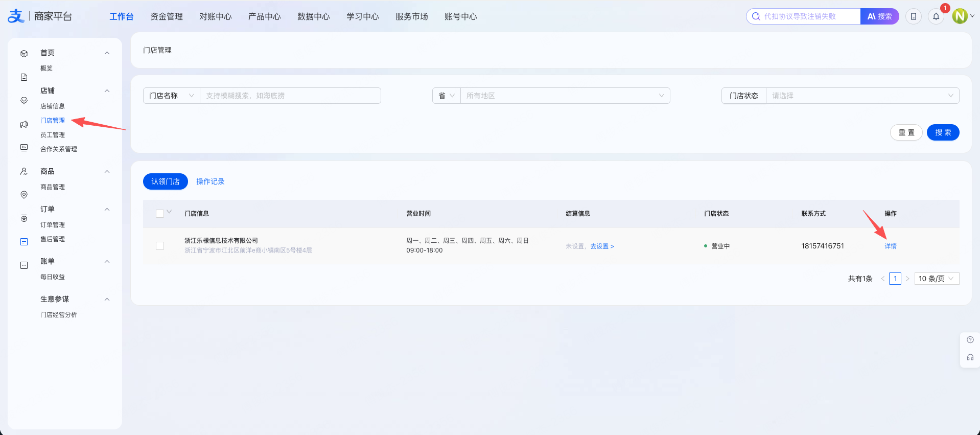Open 门店管理 in sidebar
Viewport: 980px width, 435px height.
click(53, 121)
